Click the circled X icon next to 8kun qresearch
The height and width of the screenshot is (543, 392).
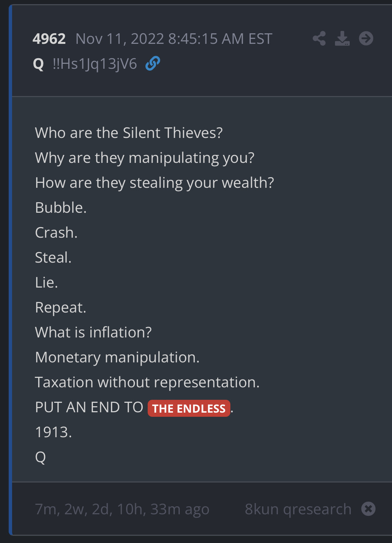(x=368, y=509)
